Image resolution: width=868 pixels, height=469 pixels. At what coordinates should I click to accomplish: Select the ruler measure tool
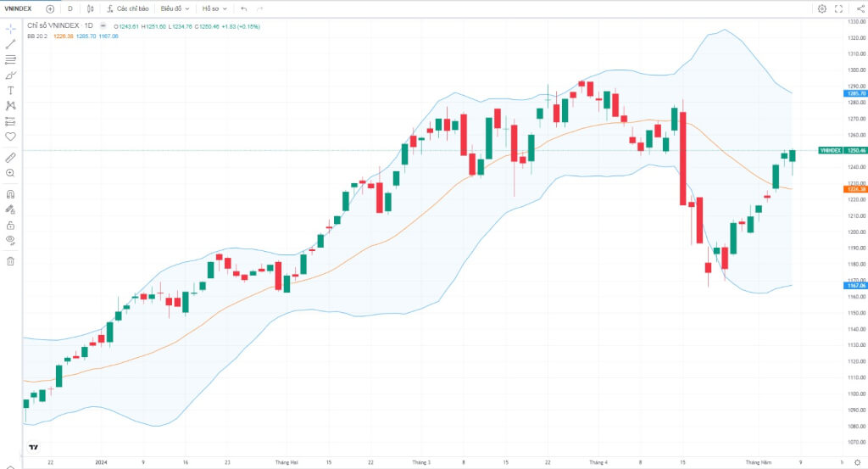(10, 158)
